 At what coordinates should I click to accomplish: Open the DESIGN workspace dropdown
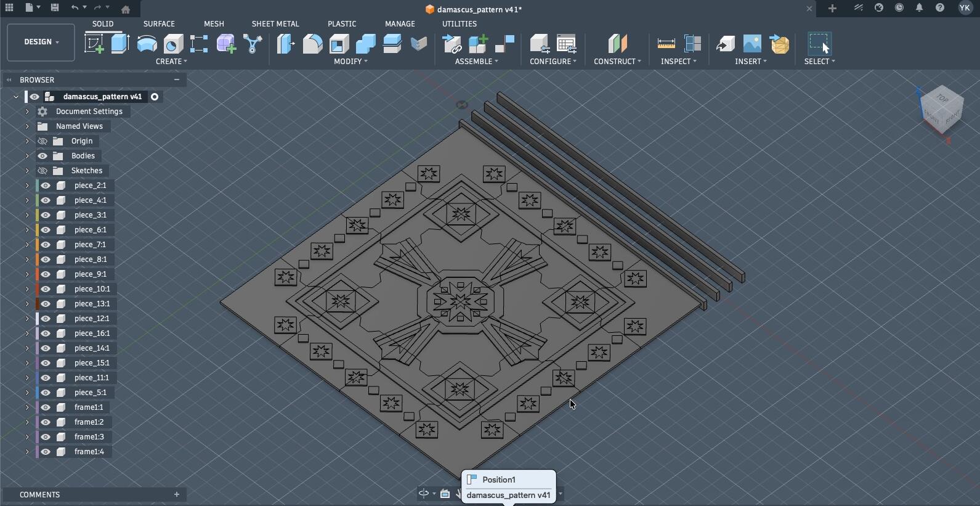click(41, 42)
